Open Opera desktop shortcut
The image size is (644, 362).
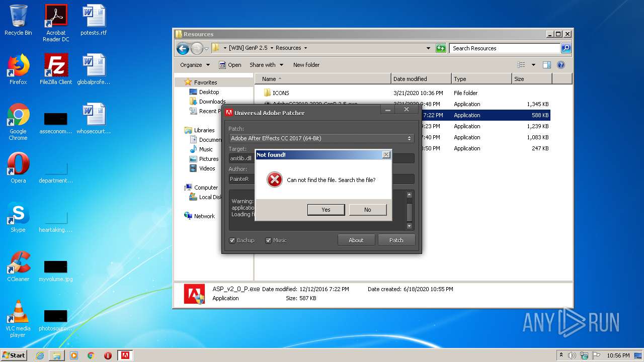point(18,168)
